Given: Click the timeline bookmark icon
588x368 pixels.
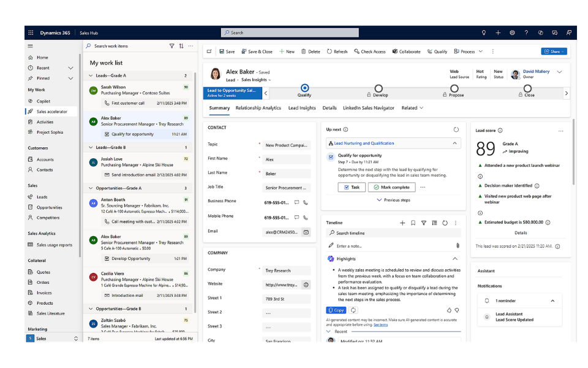Looking at the screenshot, I should point(413,223).
